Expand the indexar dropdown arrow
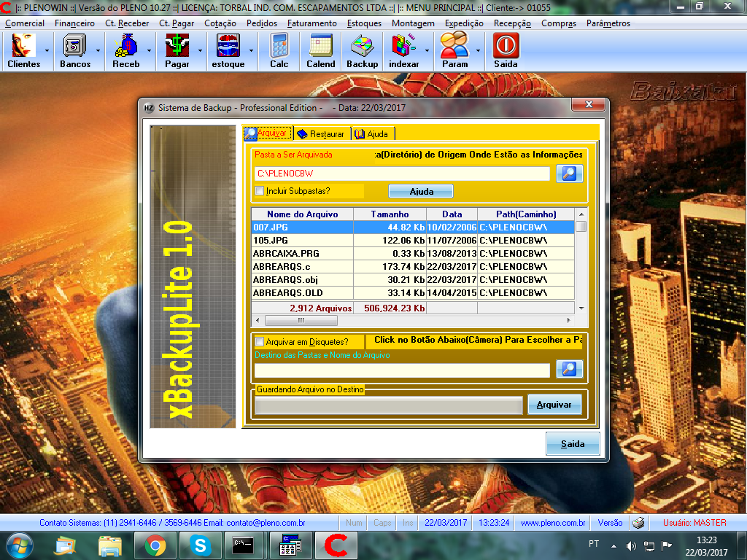 pyautogui.click(x=427, y=50)
